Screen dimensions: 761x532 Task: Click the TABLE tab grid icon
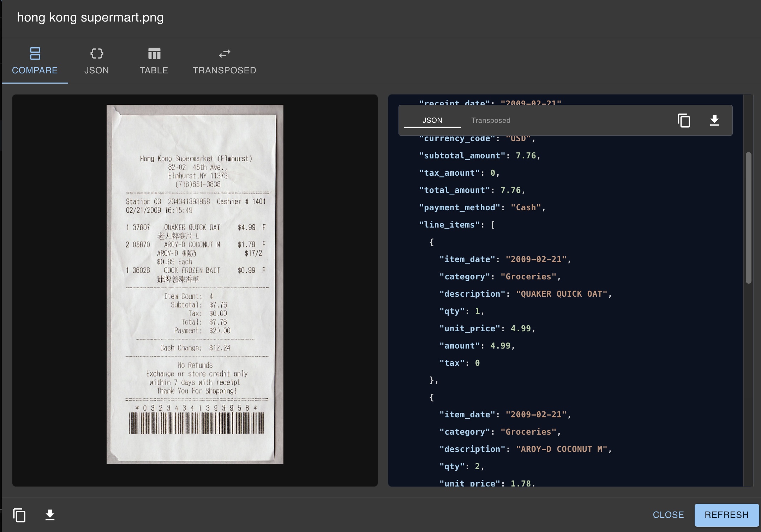click(154, 54)
